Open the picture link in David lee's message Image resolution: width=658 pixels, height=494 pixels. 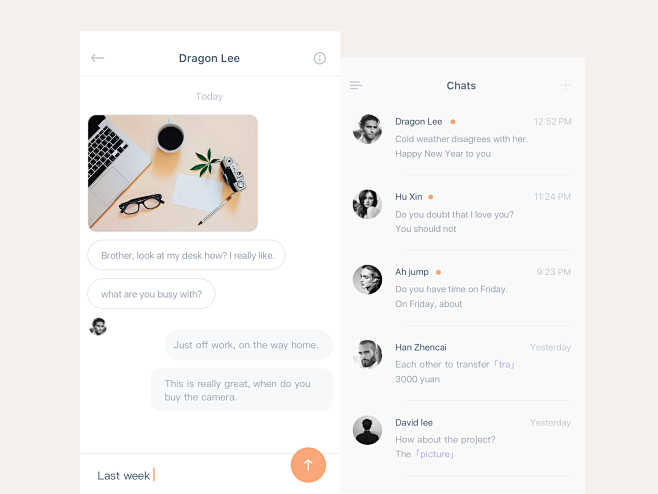435,454
